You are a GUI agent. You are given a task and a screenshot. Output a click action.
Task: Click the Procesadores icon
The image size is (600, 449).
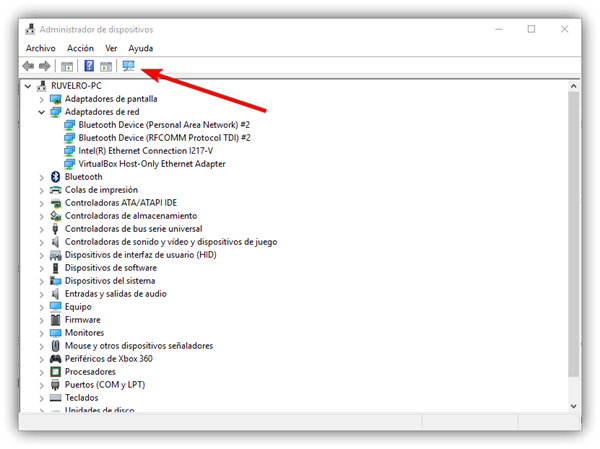coord(55,372)
